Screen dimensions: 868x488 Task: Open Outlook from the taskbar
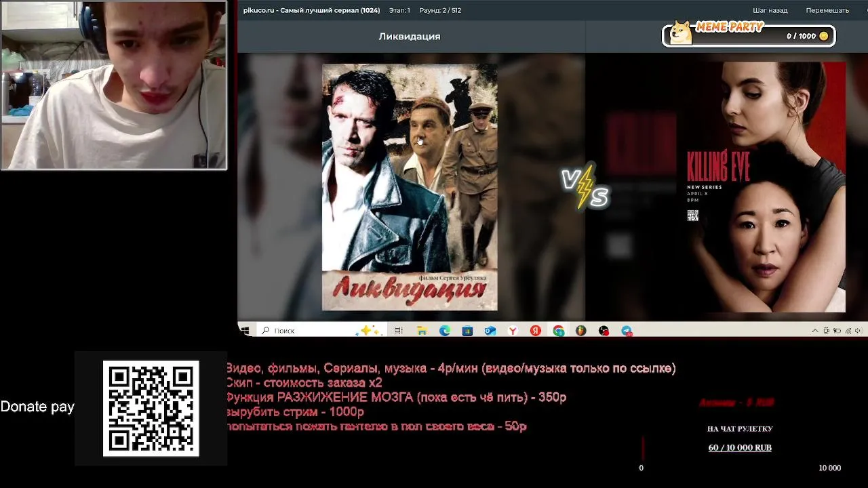tap(490, 331)
